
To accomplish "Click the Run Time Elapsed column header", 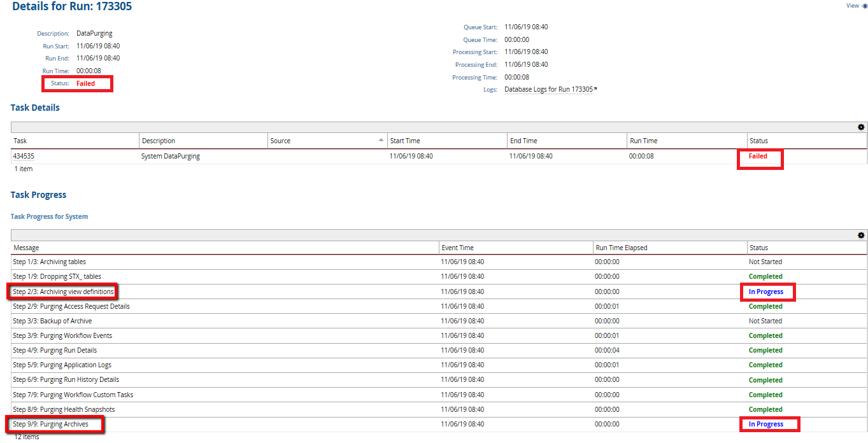I will click(621, 248).
